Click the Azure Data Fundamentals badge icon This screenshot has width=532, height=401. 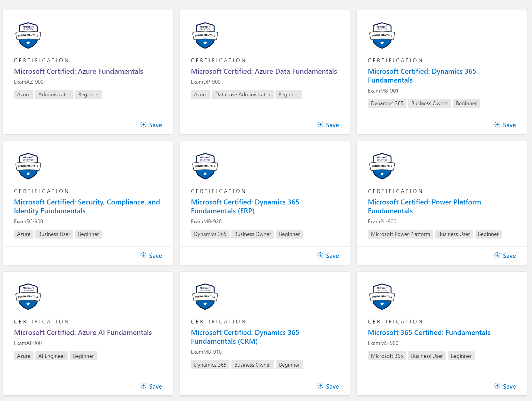pos(205,36)
